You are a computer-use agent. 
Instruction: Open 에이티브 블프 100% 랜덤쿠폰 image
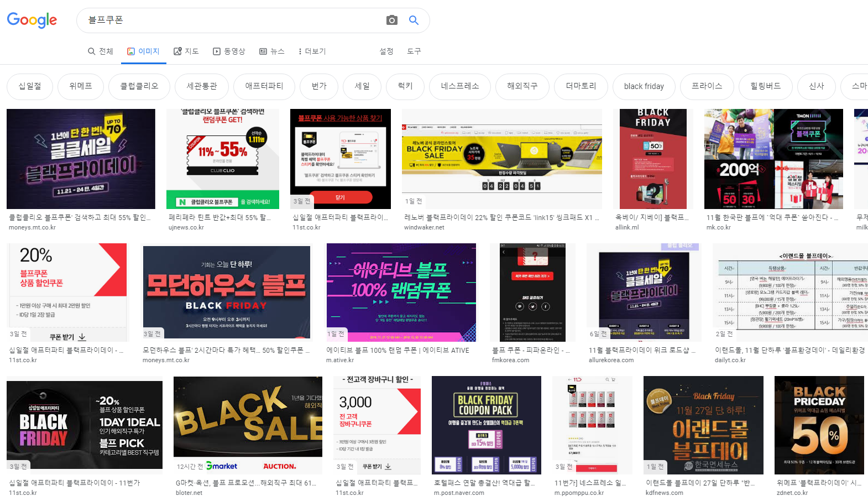pyautogui.click(x=401, y=293)
